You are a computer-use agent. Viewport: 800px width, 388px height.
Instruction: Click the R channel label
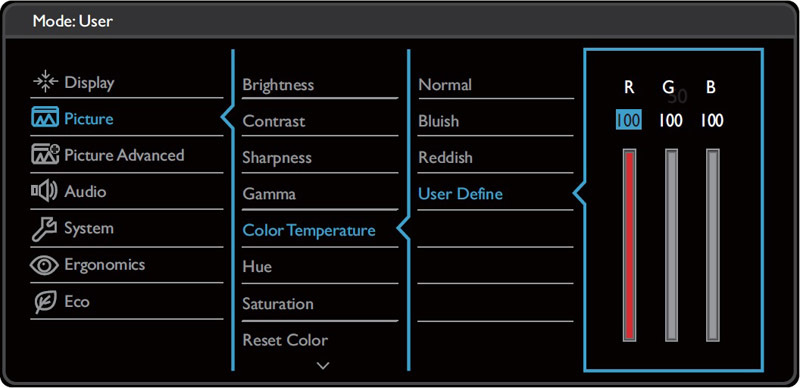629,88
